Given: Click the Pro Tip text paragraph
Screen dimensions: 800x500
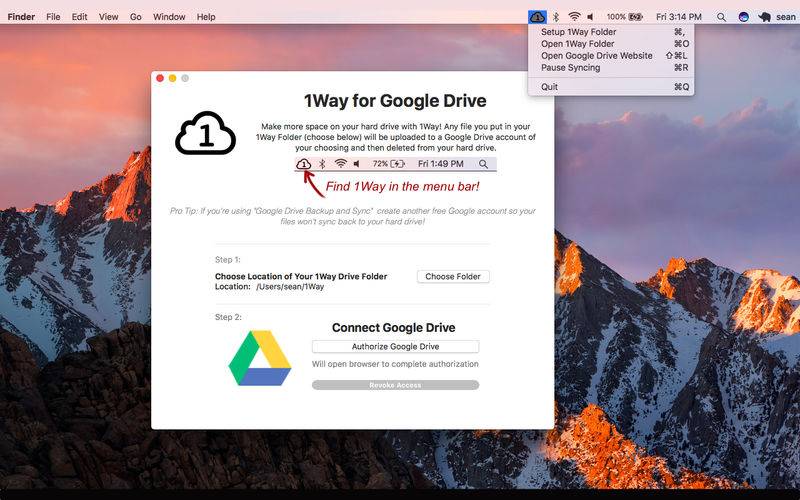Looking at the screenshot, I should pyautogui.click(x=353, y=216).
